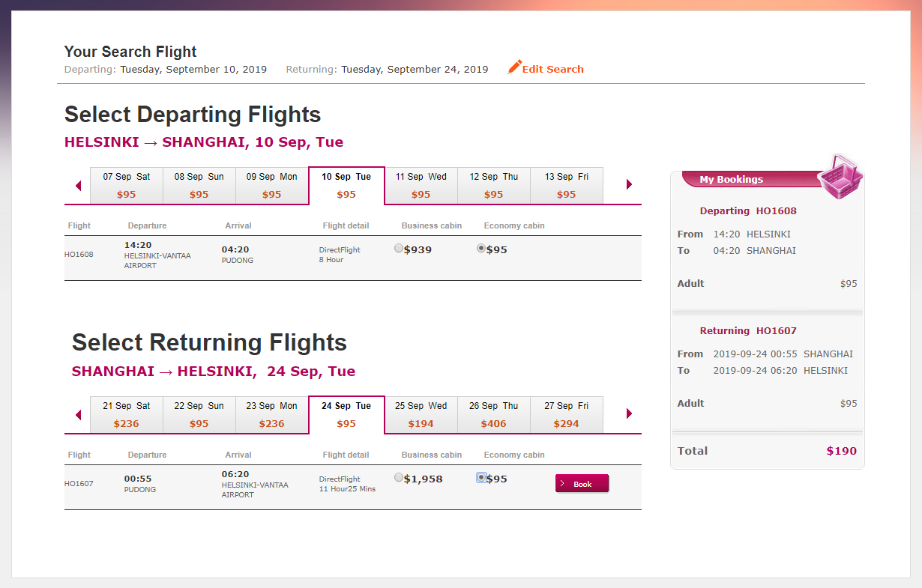Click the Book button
The image size is (922, 588).
[582, 484]
